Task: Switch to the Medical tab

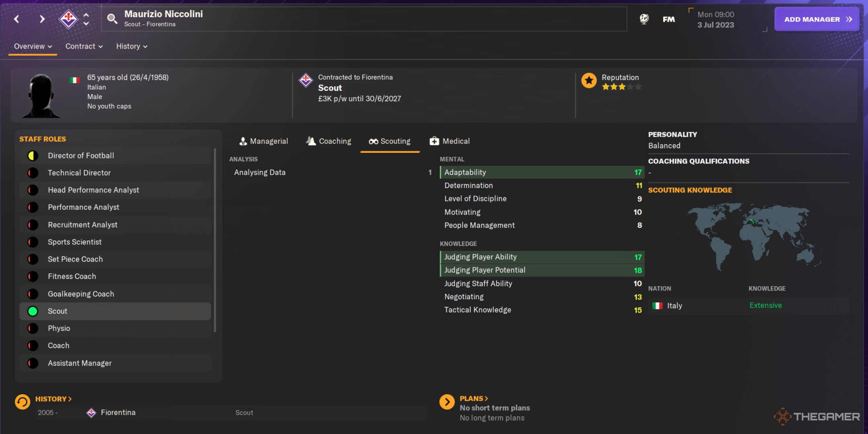Action: (x=450, y=141)
